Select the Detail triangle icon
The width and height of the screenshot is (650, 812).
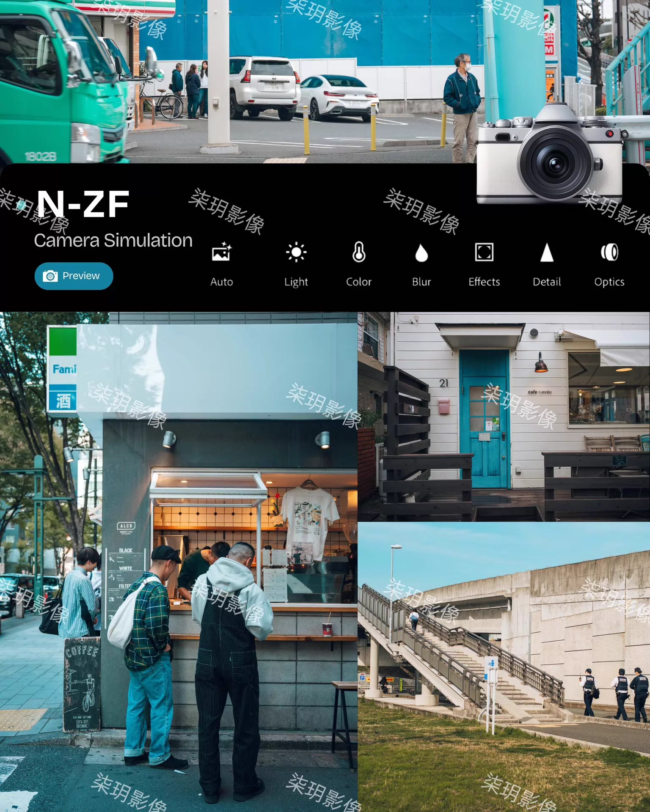pos(547,252)
